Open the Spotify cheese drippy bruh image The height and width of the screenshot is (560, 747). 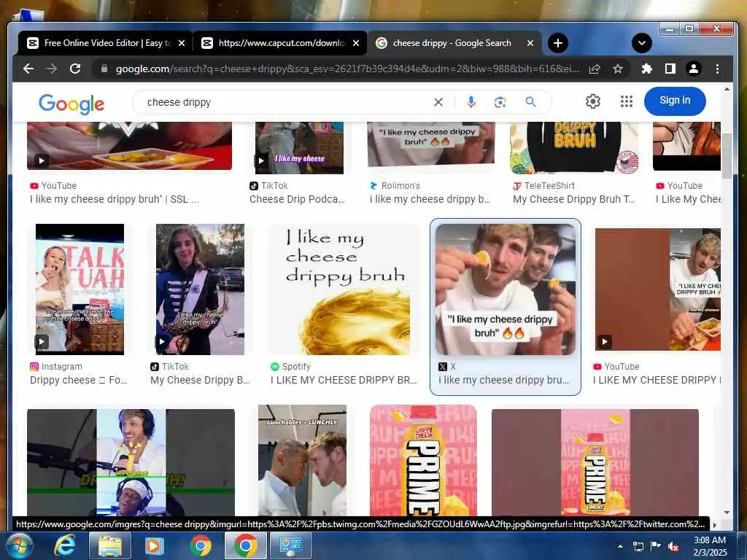click(344, 289)
